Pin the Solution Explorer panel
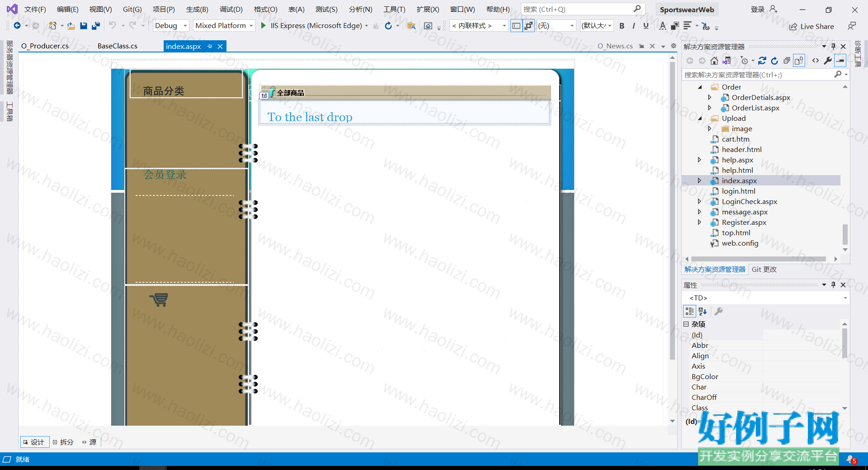Screen dimensions: 868x470 pyautogui.click(x=834, y=47)
